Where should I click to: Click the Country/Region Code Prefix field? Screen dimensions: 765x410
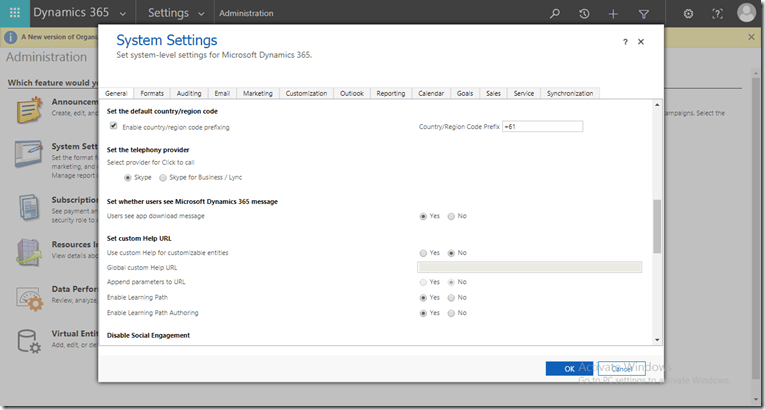point(542,127)
